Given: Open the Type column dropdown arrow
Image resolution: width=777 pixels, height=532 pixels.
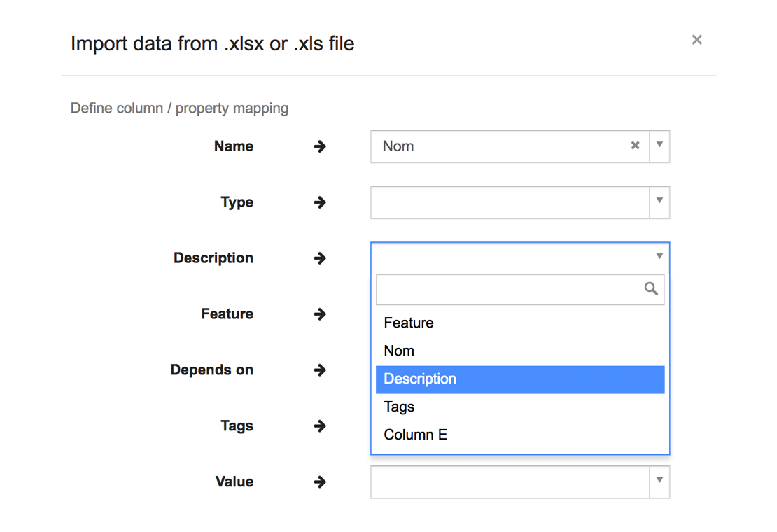Looking at the screenshot, I should 659,202.
